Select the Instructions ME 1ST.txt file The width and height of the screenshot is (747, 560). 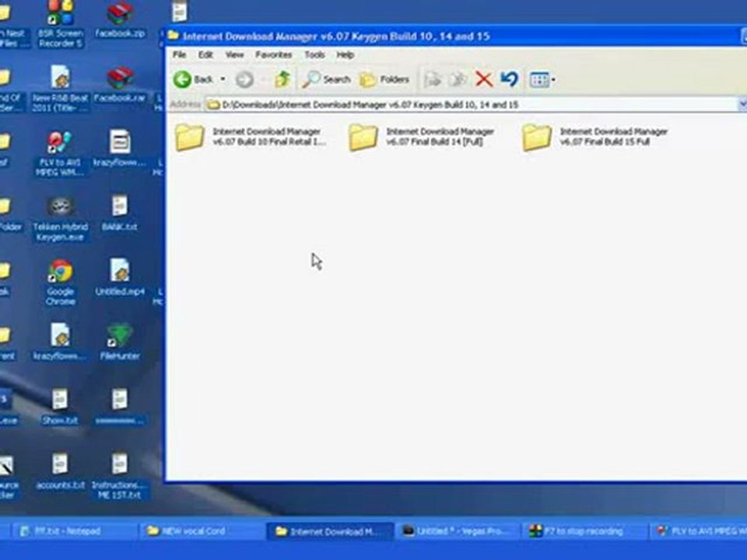tap(120, 476)
